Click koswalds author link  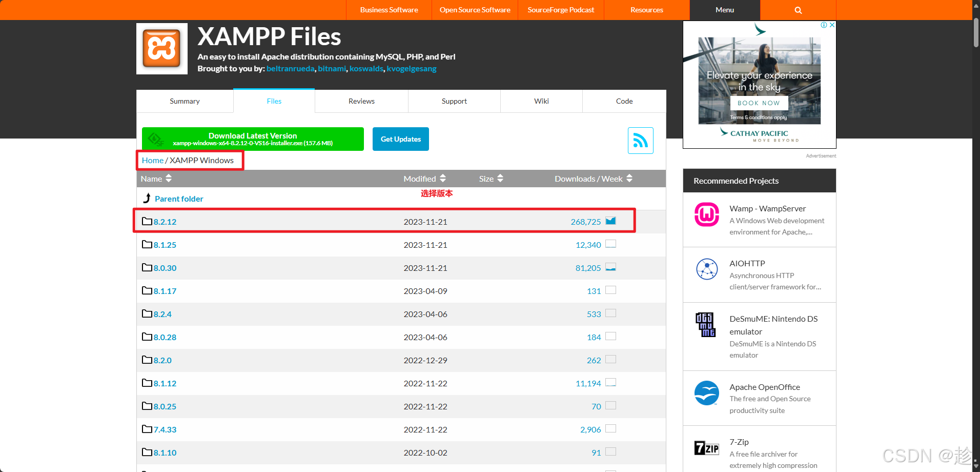[x=366, y=68]
